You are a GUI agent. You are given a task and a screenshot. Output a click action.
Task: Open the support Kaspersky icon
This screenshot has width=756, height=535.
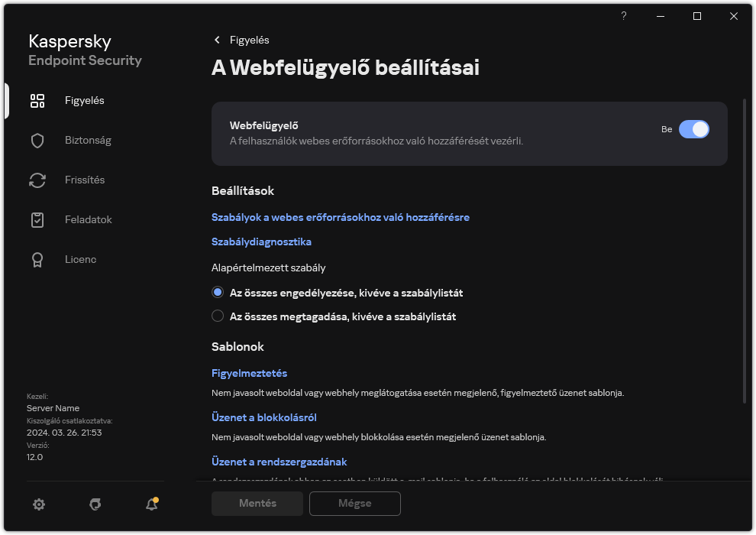(x=95, y=504)
